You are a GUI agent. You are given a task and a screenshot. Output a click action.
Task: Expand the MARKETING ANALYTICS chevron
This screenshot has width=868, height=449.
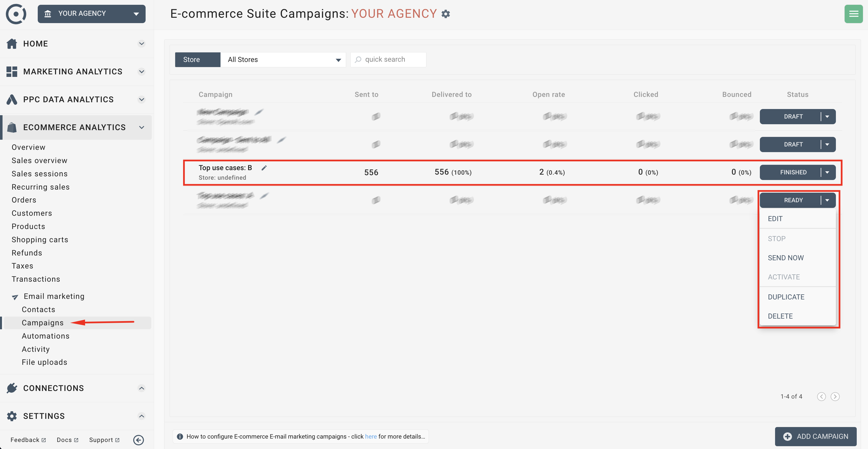pyautogui.click(x=141, y=72)
